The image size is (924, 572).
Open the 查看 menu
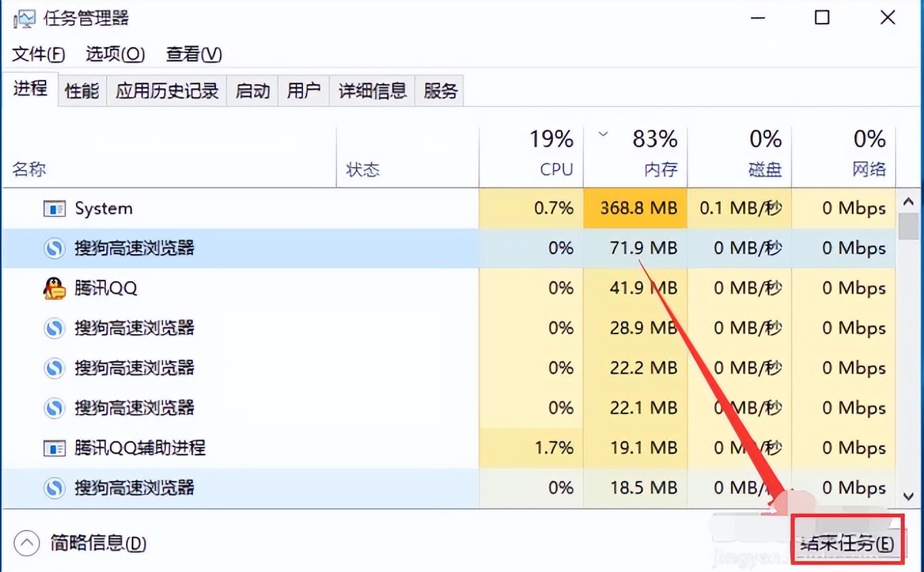point(193,54)
